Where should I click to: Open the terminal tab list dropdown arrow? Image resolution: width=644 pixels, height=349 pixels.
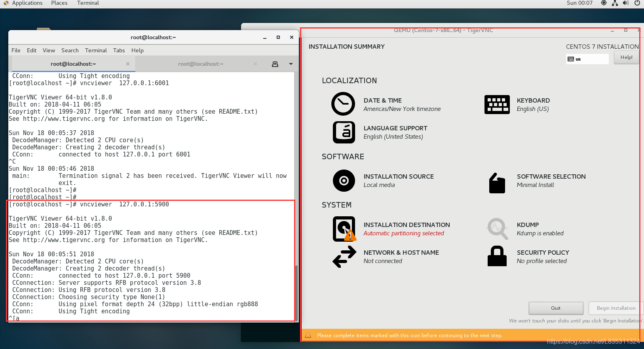point(291,64)
